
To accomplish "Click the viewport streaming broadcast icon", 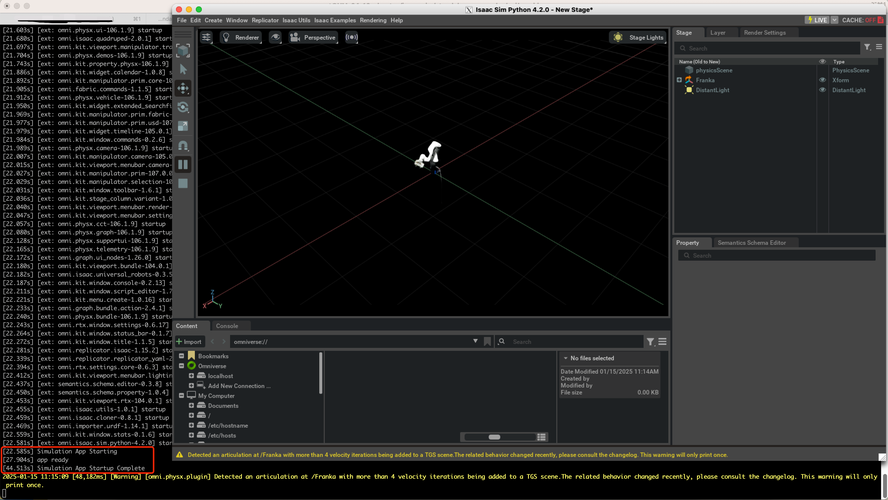I will pos(352,37).
